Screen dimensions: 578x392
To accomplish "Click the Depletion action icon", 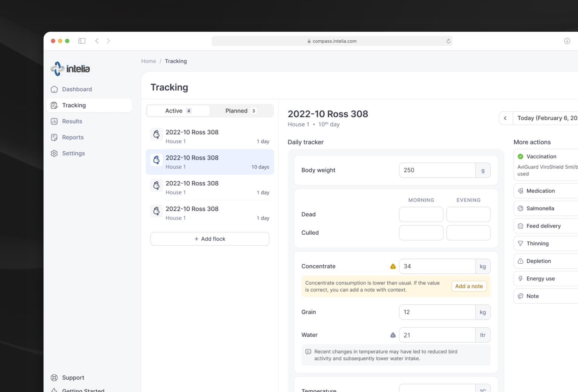I will (x=520, y=261).
